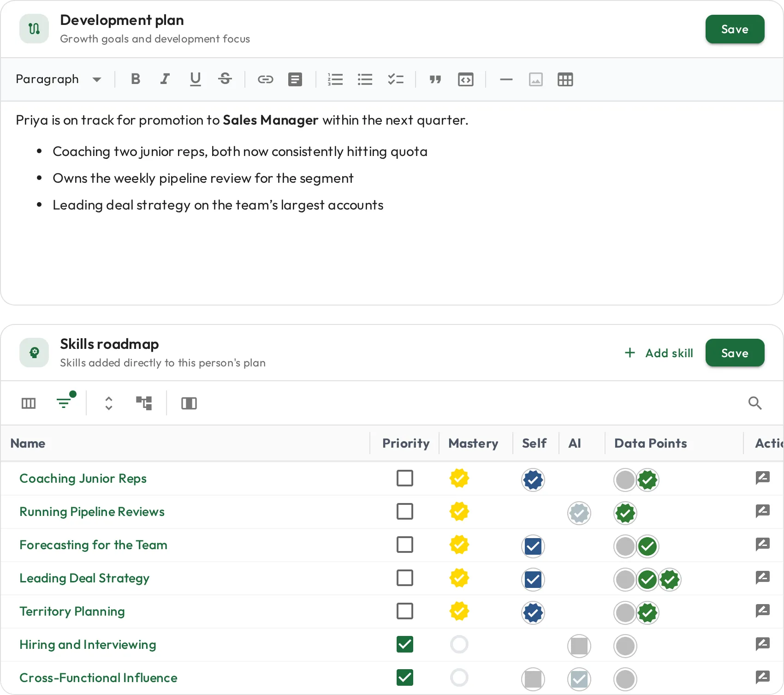Insert an image
The height and width of the screenshot is (695, 784).
point(535,79)
